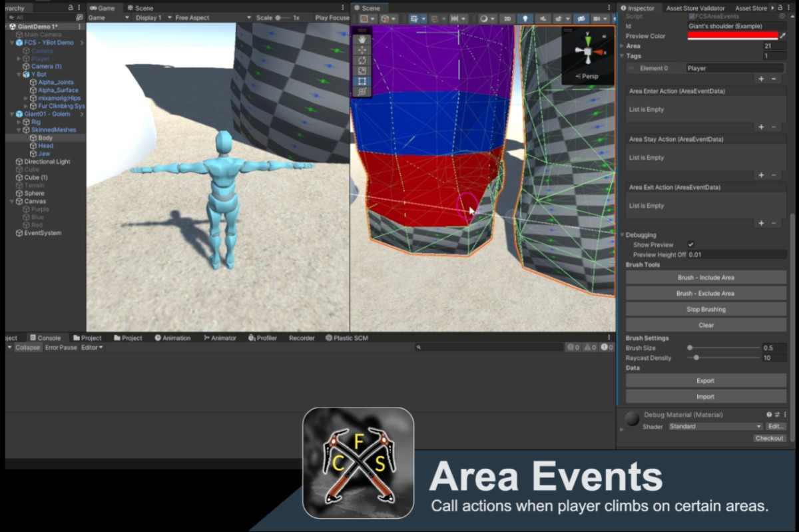
Task: Click the Clear button under Brush Tools
Action: point(706,325)
